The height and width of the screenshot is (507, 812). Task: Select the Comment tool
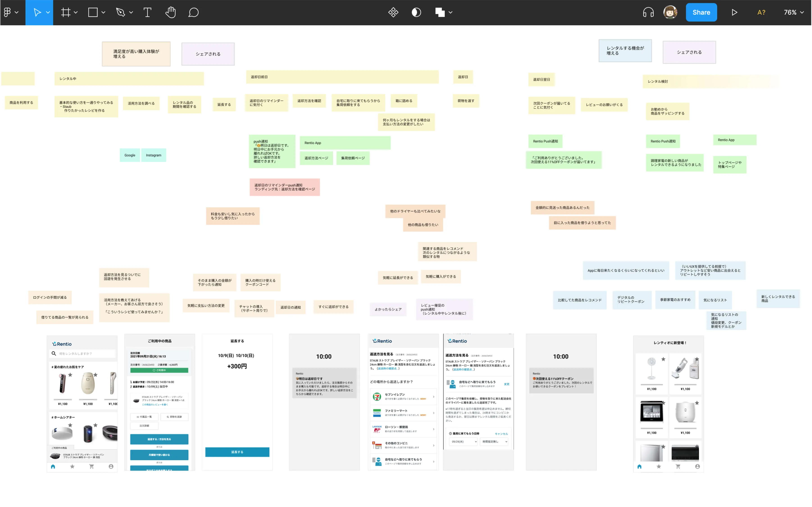[x=193, y=12]
